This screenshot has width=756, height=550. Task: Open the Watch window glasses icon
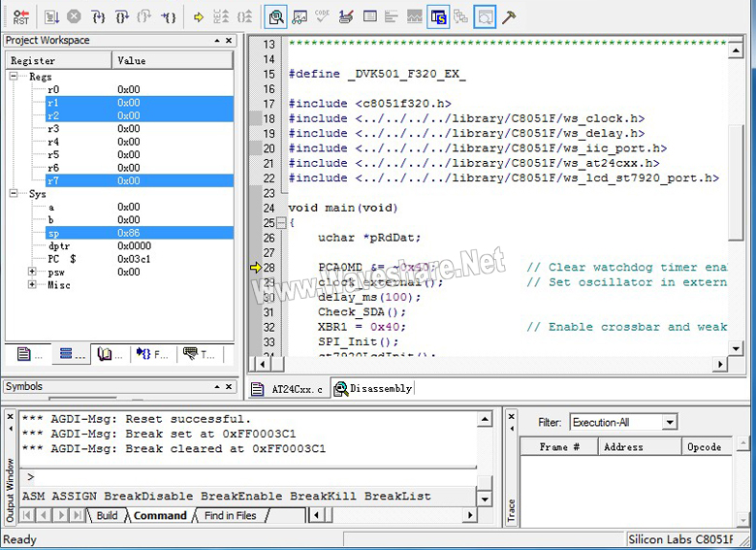point(299,17)
